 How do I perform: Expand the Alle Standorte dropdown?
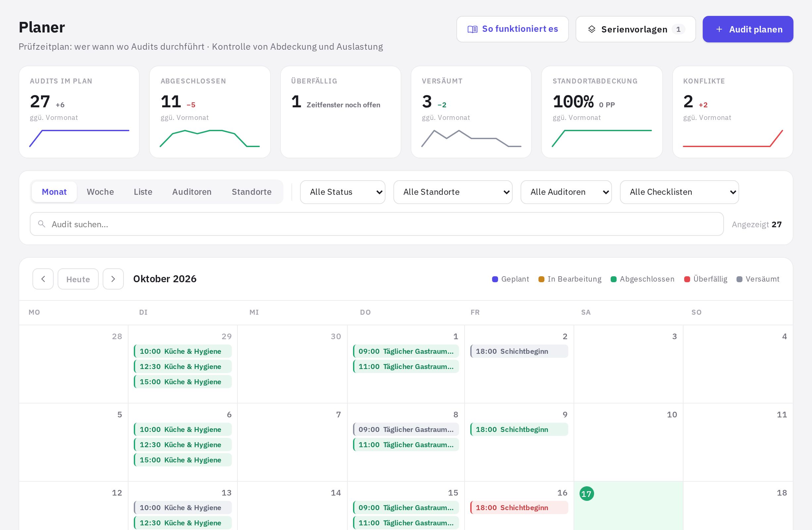point(453,192)
